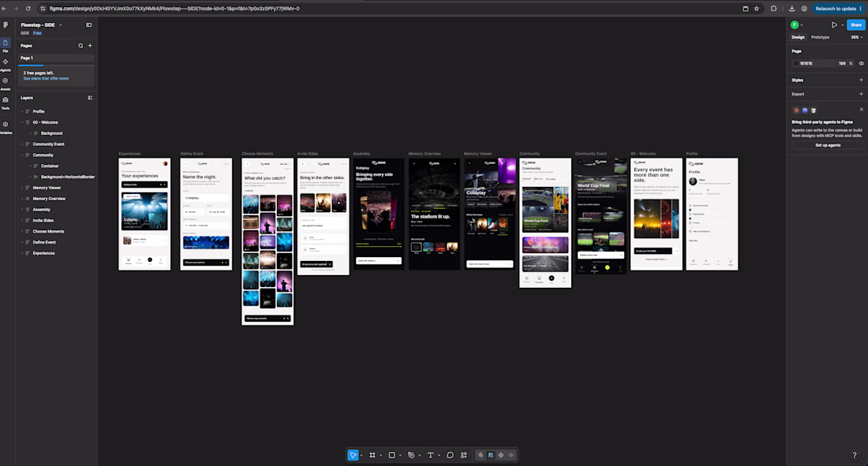Toggle Dev Mode code icon

(511, 455)
